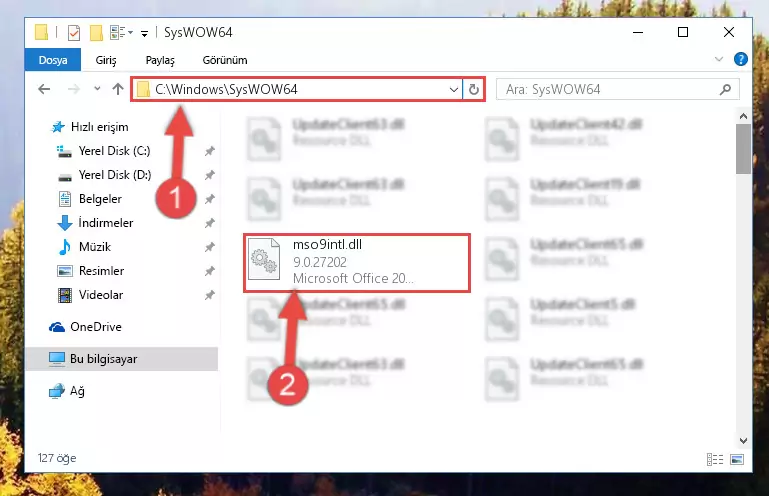
Task: Switch to large thumbnails view icon
Action: 737,459
